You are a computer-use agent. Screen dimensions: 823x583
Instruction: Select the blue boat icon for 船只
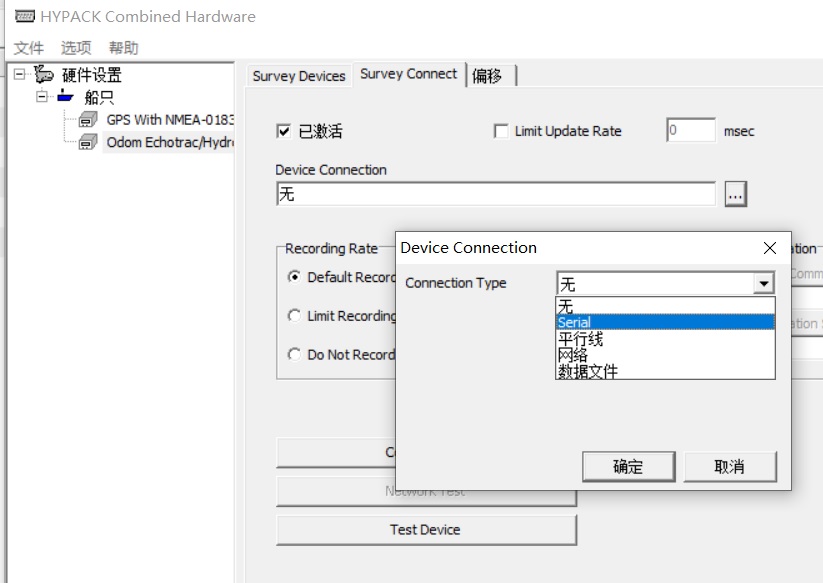point(65,97)
